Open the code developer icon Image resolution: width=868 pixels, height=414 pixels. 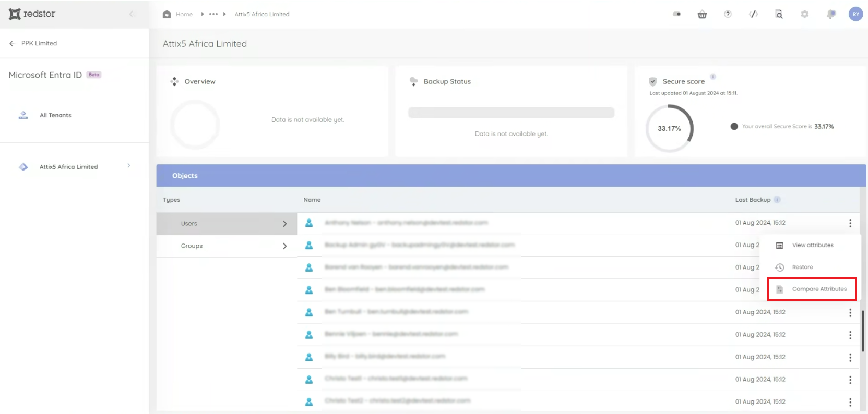tap(753, 14)
